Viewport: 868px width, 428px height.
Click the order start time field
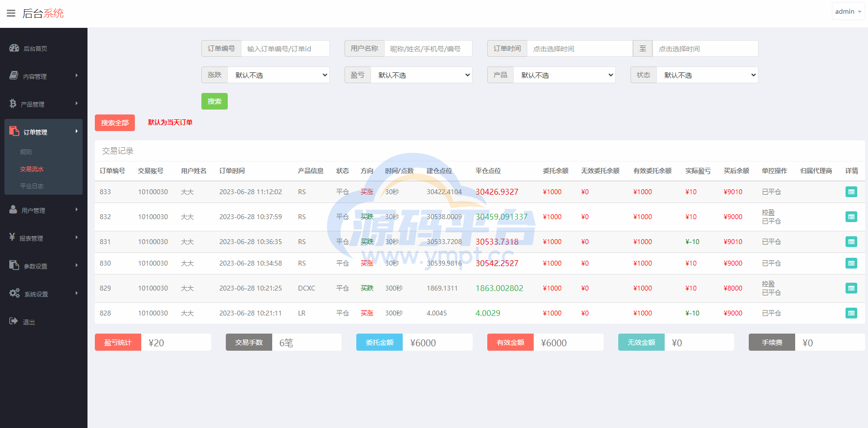point(579,49)
